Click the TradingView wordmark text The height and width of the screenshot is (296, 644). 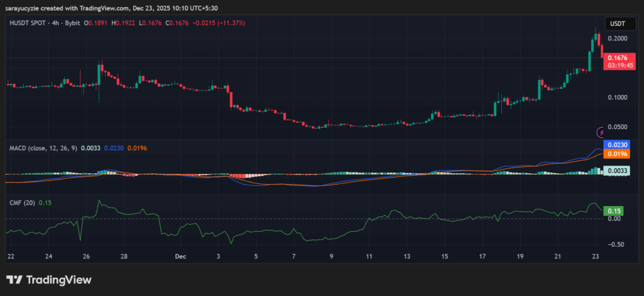[58, 280]
